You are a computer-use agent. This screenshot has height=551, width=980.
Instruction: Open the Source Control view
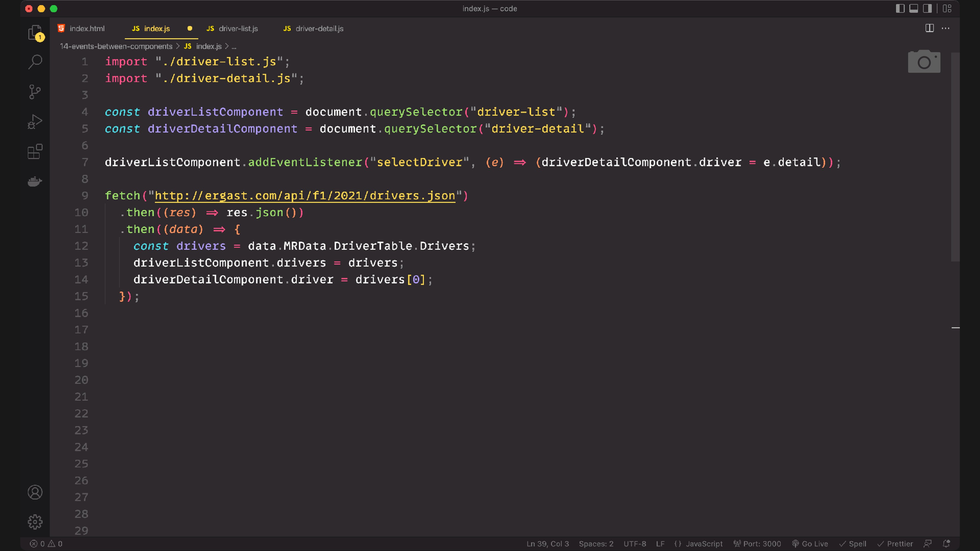(x=35, y=92)
